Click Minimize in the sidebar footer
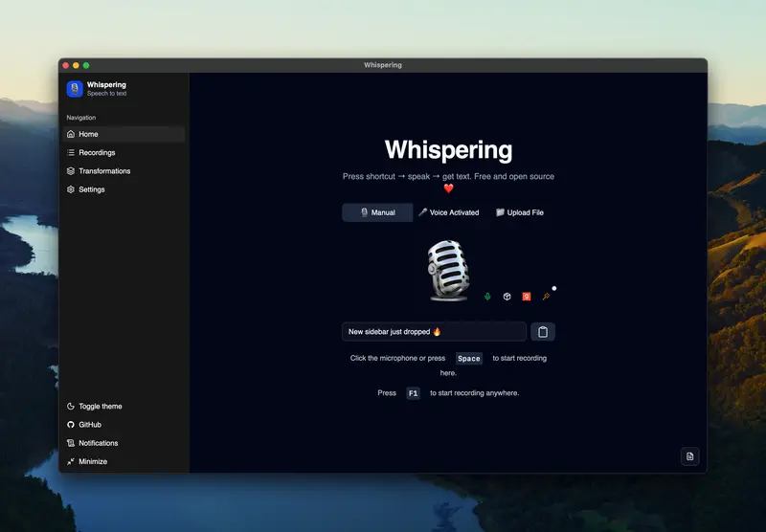 (92, 461)
